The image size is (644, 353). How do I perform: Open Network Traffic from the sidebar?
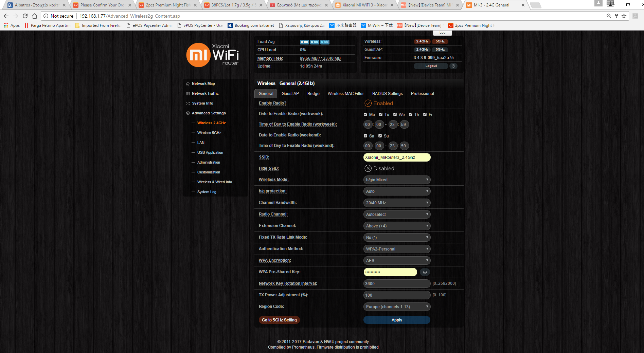[205, 93]
